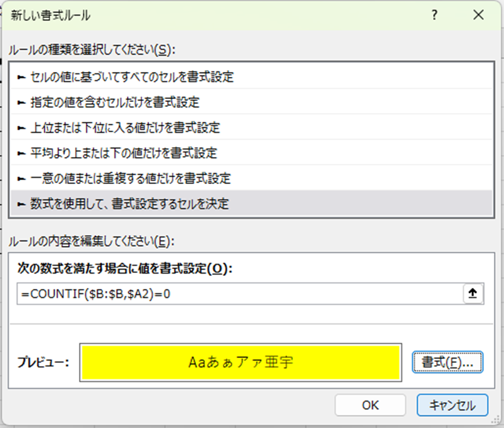Viewport: 504px width, 428px height.
Task: Click the 次の数式を満たす場合に値を書式設定 label
Action: tap(125, 269)
